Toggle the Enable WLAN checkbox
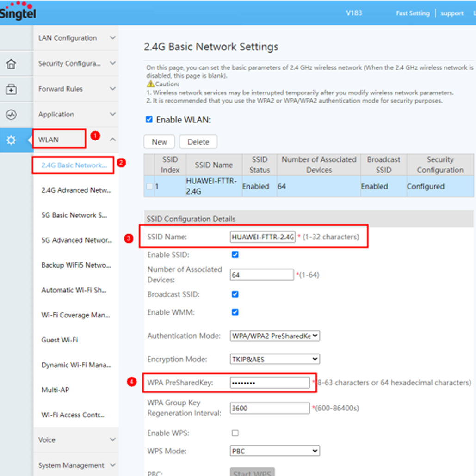The height and width of the screenshot is (476, 476). (x=149, y=120)
